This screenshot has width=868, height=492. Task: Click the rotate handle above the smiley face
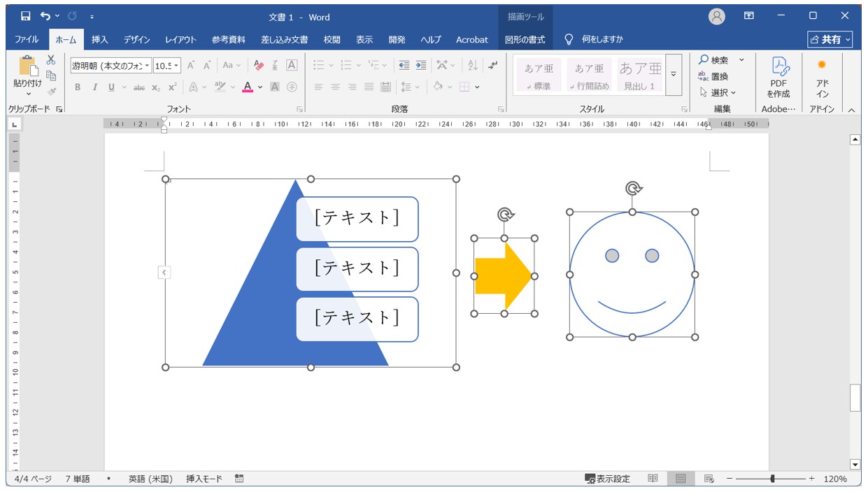tap(633, 188)
